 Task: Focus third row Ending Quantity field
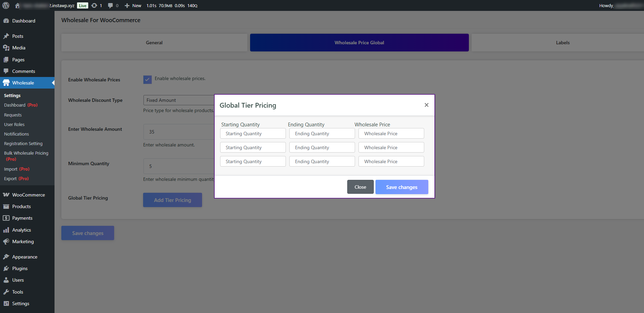(322, 161)
